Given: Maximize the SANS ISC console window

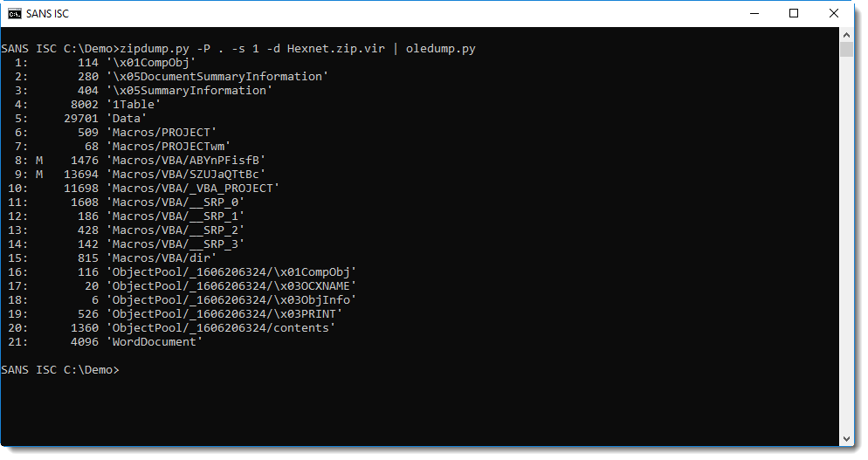Looking at the screenshot, I should [x=793, y=13].
